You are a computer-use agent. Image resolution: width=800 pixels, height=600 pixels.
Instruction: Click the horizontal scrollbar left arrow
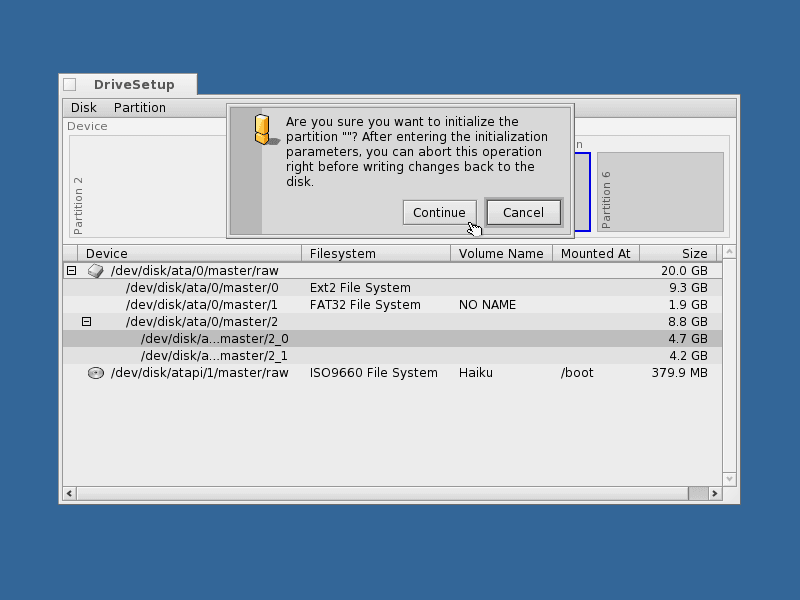point(69,493)
